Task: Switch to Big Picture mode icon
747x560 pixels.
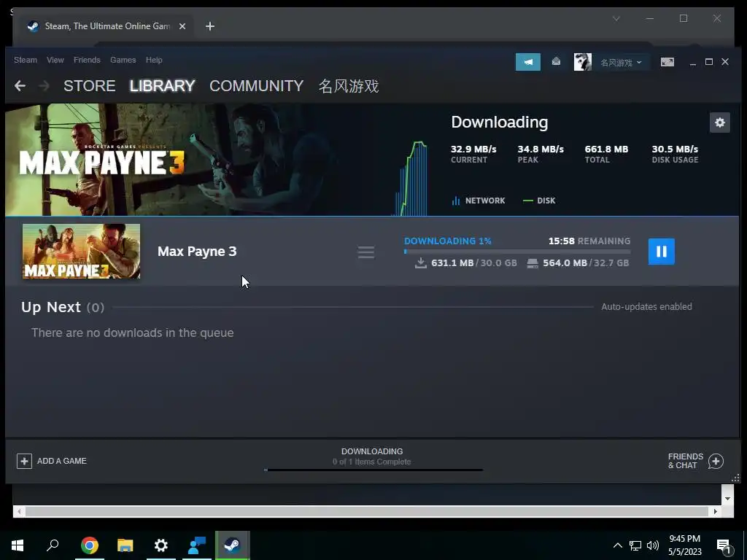Action: coord(667,62)
